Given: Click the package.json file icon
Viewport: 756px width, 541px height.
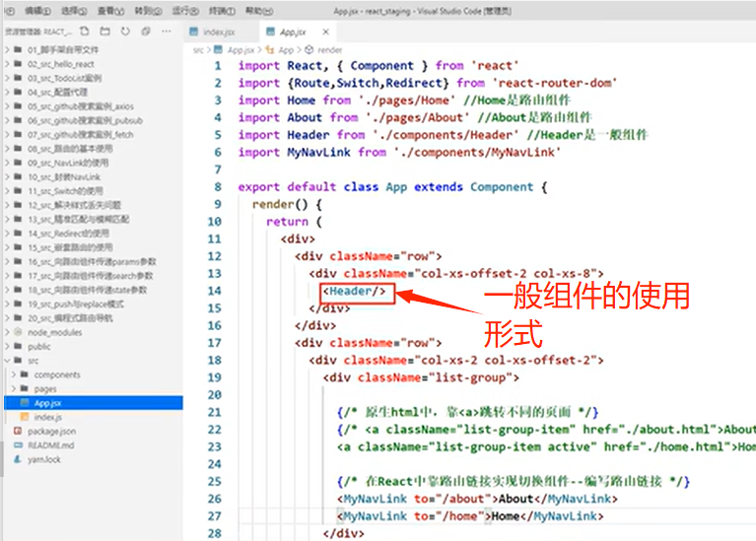Looking at the screenshot, I should pos(19,431).
